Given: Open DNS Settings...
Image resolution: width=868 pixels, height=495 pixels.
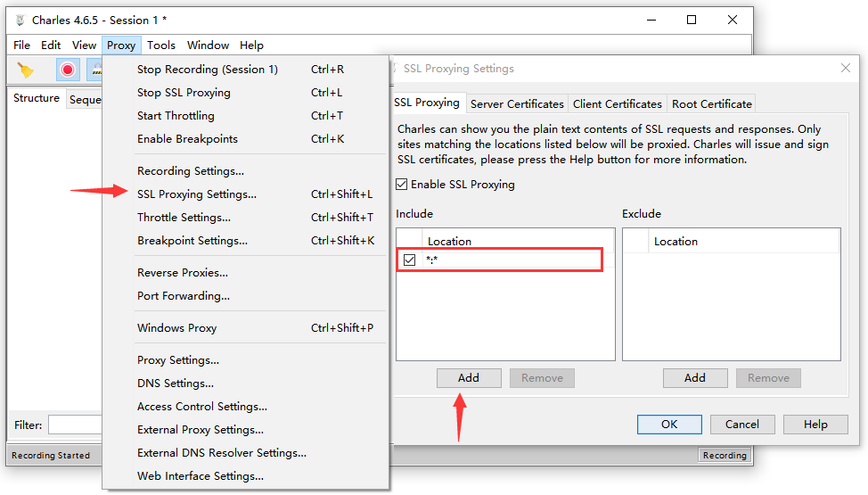Looking at the screenshot, I should pyautogui.click(x=246, y=384).
